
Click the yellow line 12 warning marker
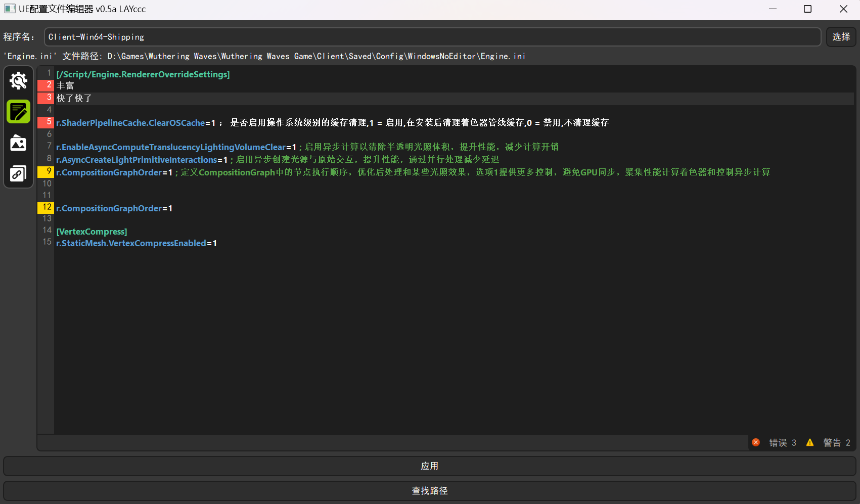(46, 207)
